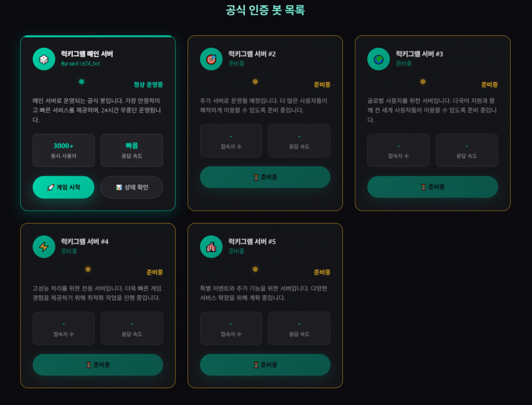Click the 준비중 button on 서버 #3 card
This screenshot has width=532, height=405.
click(x=432, y=187)
